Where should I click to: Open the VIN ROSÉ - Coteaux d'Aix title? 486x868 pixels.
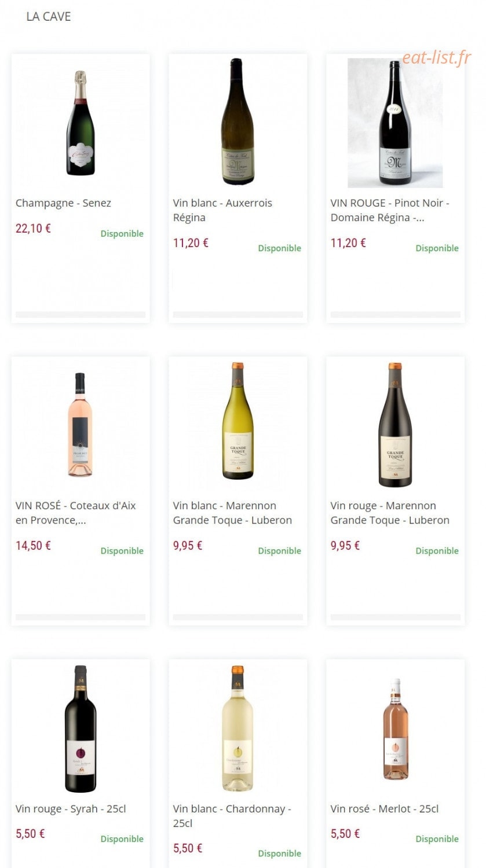click(x=76, y=513)
